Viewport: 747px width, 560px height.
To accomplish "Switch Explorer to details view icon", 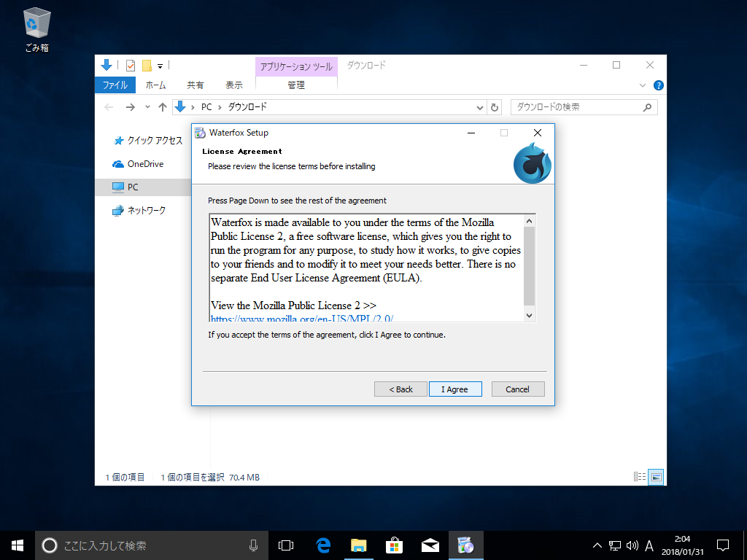I will (x=639, y=477).
